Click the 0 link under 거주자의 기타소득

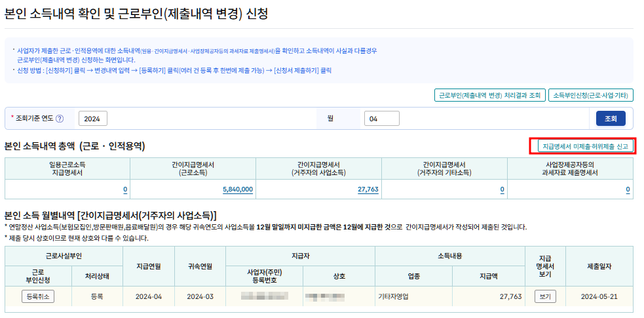pos(502,189)
